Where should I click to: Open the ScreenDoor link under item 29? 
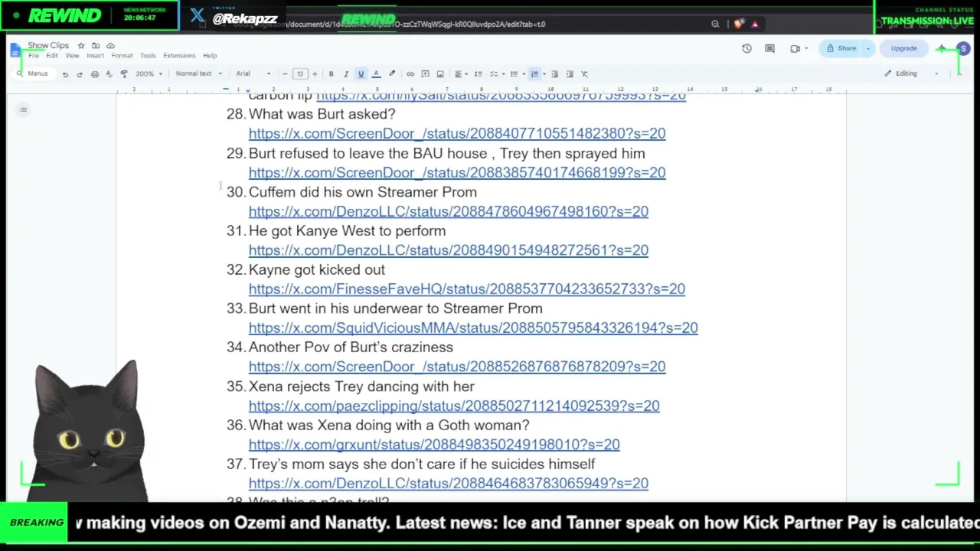coord(457,173)
